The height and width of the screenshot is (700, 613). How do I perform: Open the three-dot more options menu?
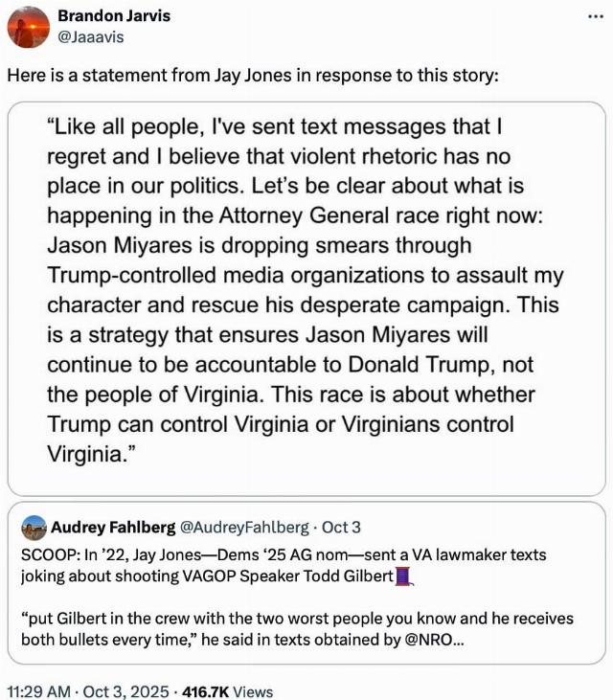click(x=595, y=17)
